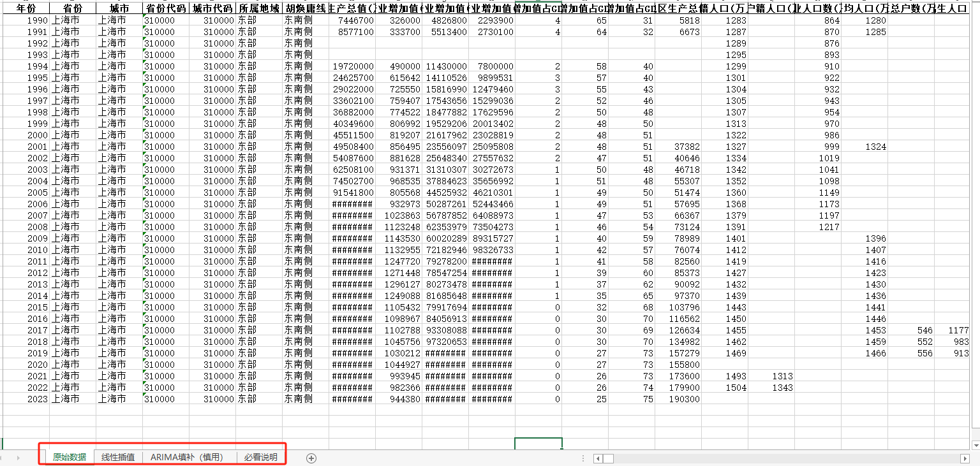
Task: Click the cell containing 91541800
Action: pyautogui.click(x=352, y=193)
